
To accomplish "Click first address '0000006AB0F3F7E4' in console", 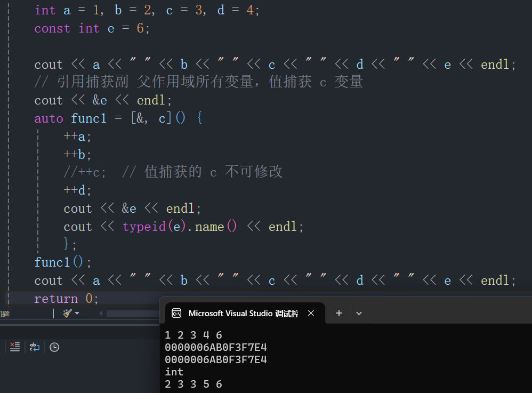I will (216, 348).
